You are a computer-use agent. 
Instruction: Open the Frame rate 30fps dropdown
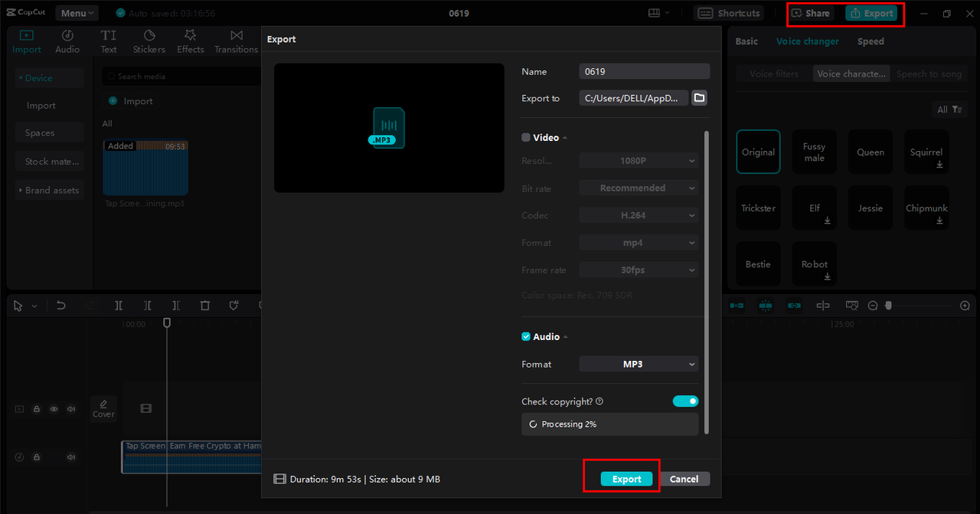[x=639, y=270]
